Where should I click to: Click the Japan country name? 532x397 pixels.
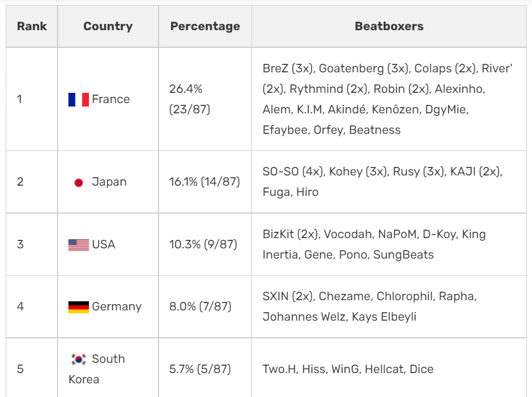pyautogui.click(x=109, y=182)
